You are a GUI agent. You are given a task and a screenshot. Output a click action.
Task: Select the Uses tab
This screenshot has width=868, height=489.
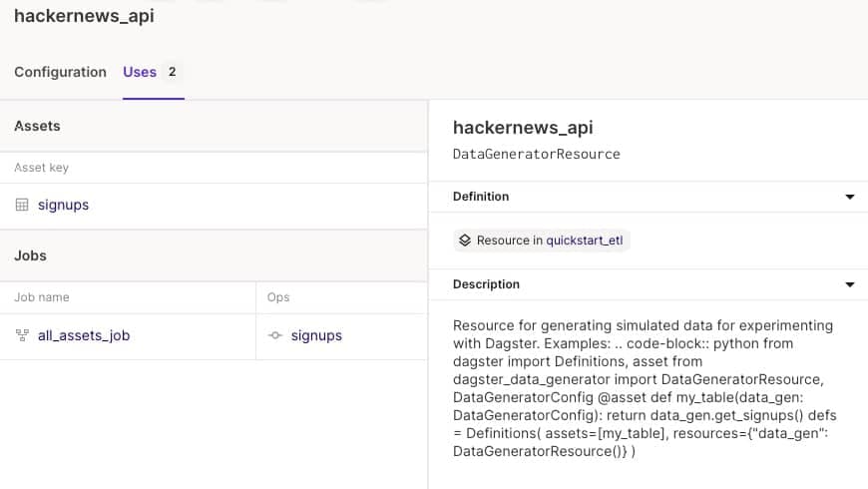pyautogui.click(x=140, y=72)
